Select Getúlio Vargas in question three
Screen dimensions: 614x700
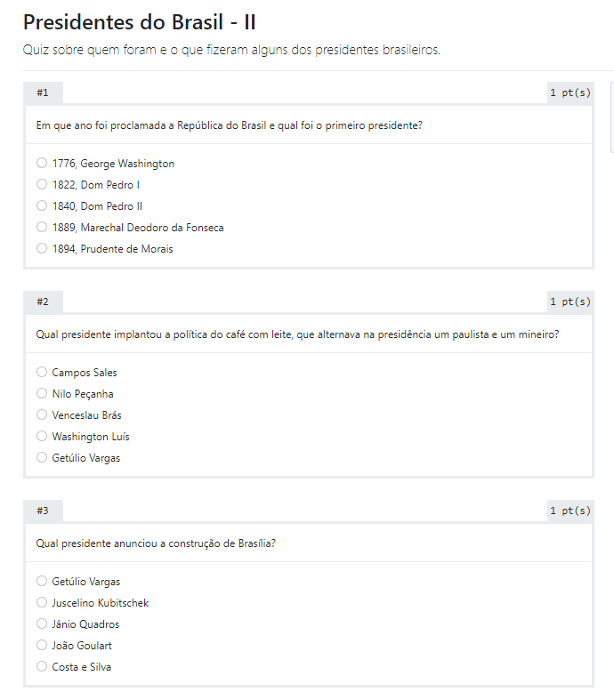(42, 581)
